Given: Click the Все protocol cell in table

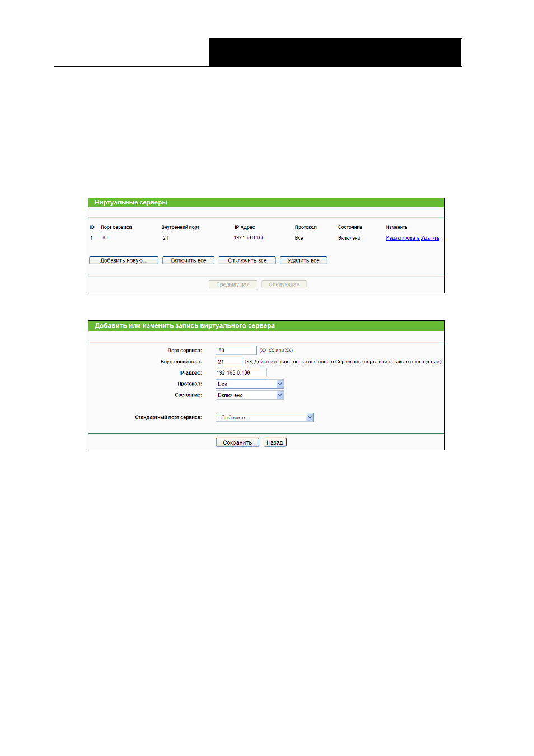Looking at the screenshot, I should (299, 238).
